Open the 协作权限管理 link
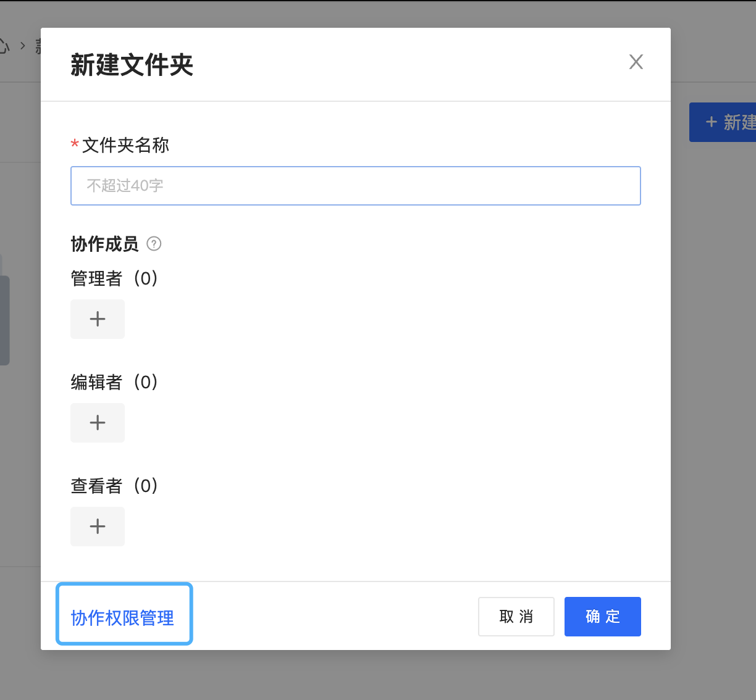Screen dimensions: 756x700 pos(122,617)
